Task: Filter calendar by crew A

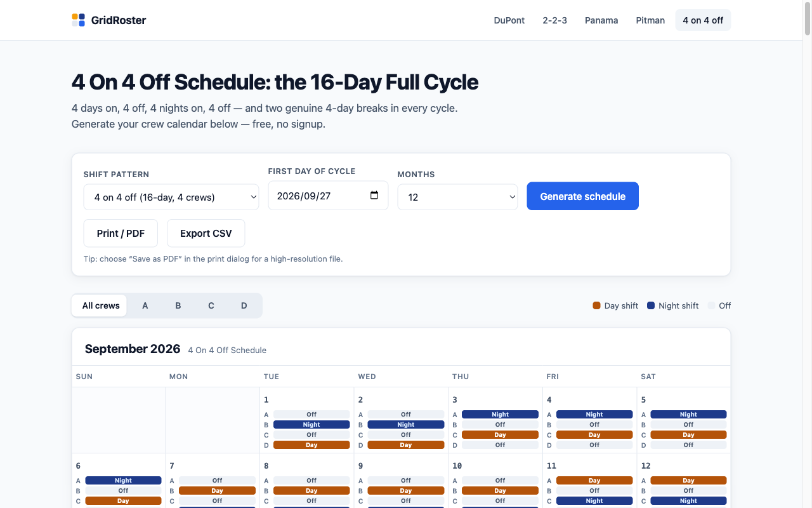Action: pos(145,305)
